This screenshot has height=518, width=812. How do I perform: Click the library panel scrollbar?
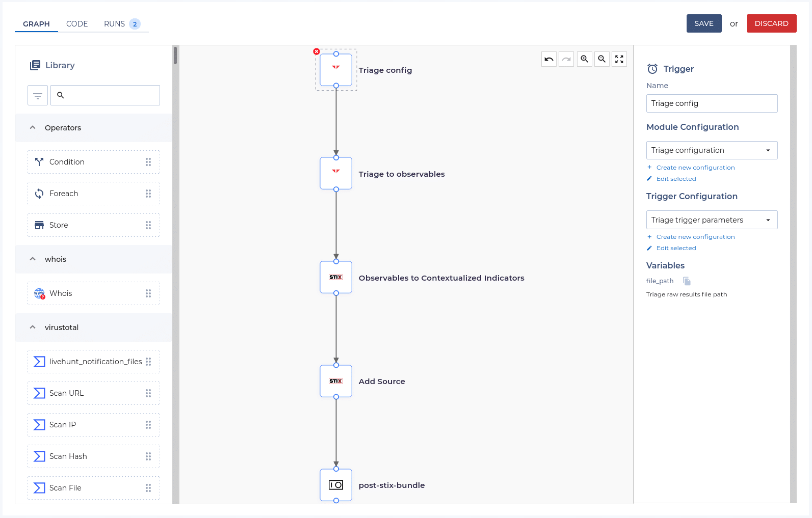tap(175, 55)
